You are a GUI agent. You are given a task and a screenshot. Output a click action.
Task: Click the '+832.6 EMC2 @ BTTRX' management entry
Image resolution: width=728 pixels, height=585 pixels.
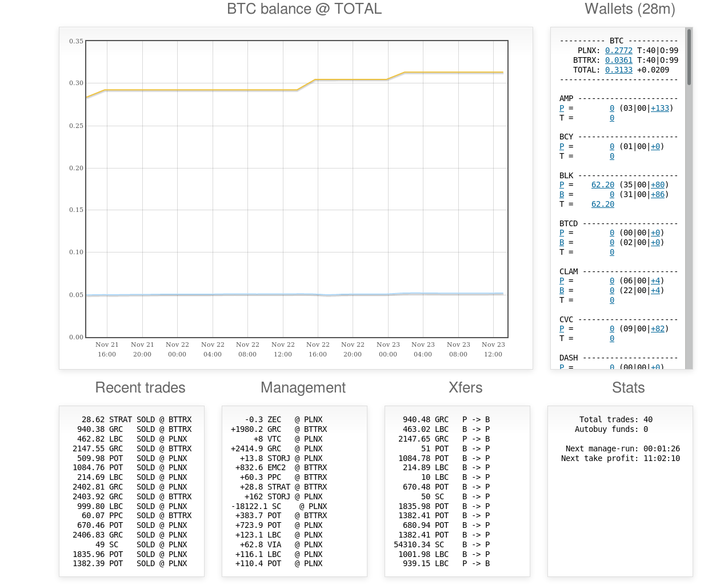coord(281,467)
